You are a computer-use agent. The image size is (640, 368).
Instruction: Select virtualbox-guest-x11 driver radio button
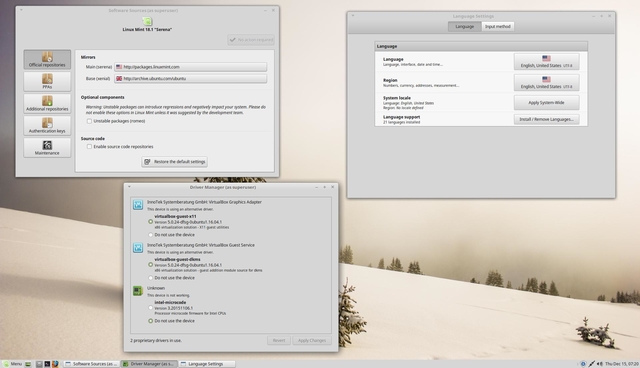tap(151, 222)
